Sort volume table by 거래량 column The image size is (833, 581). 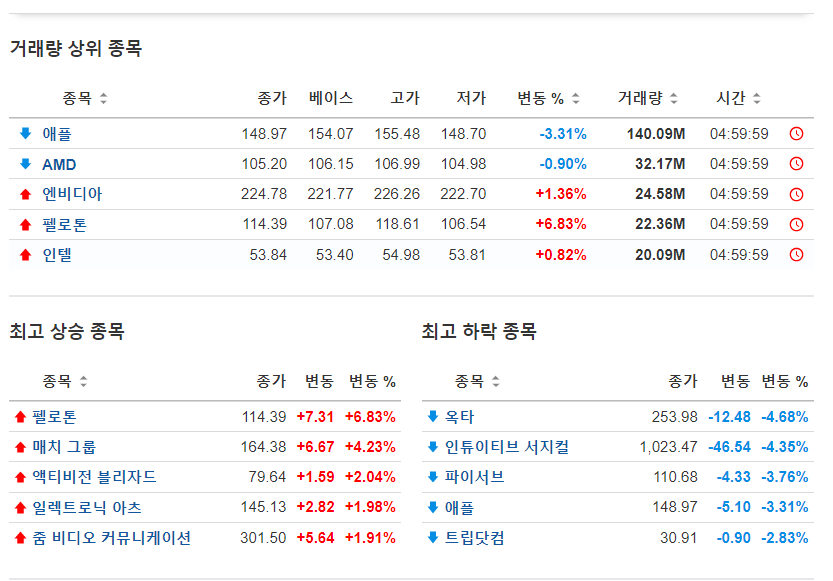tap(674, 98)
